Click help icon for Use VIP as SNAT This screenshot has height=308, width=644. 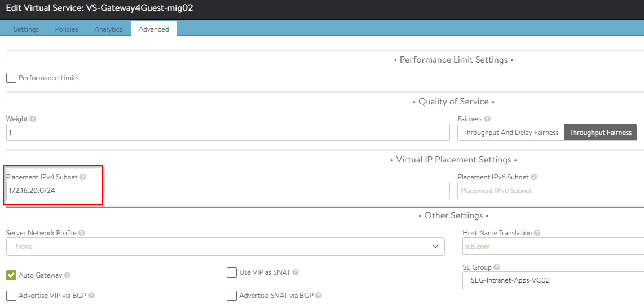click(x=295, y=272)
